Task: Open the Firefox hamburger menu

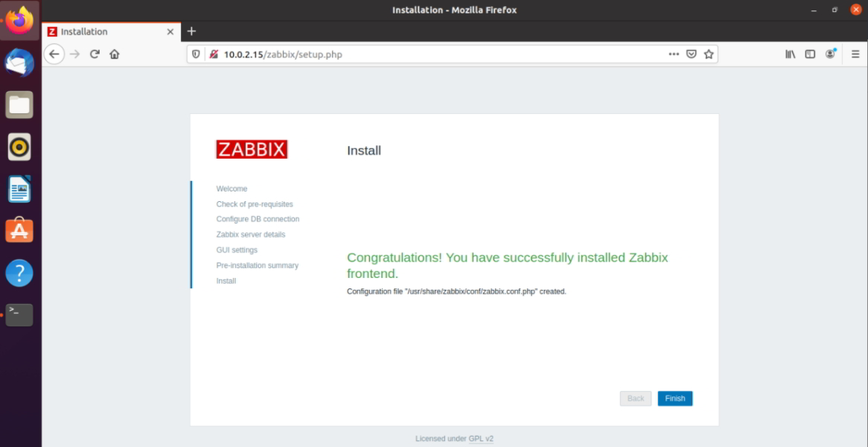Action: pos(855,54)
